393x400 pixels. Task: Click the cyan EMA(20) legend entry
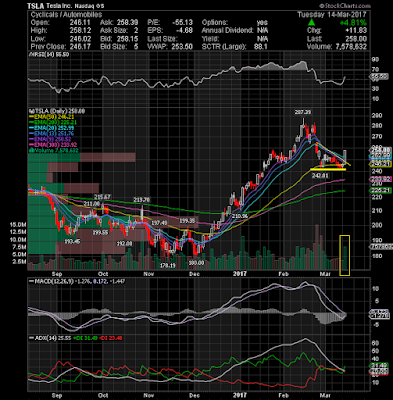click(52, 128)
